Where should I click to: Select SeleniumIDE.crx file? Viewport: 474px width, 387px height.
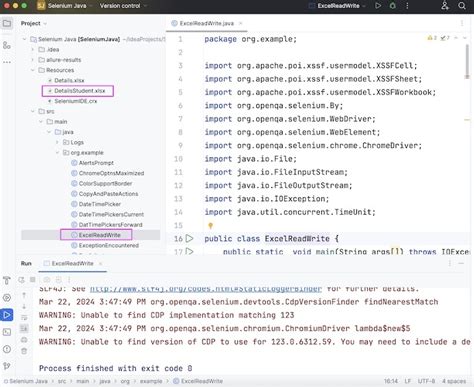click(x=76, y=101)
